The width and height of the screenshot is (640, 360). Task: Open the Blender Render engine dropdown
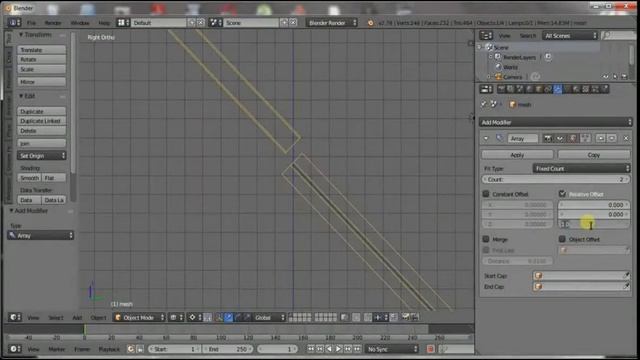pyautogui.click(x=331, y=23)
